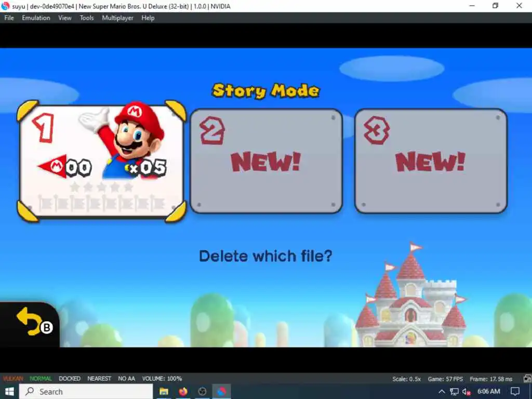
Task: Toggle the VULKAN graphics API indicator
Action: coord(13,379)
